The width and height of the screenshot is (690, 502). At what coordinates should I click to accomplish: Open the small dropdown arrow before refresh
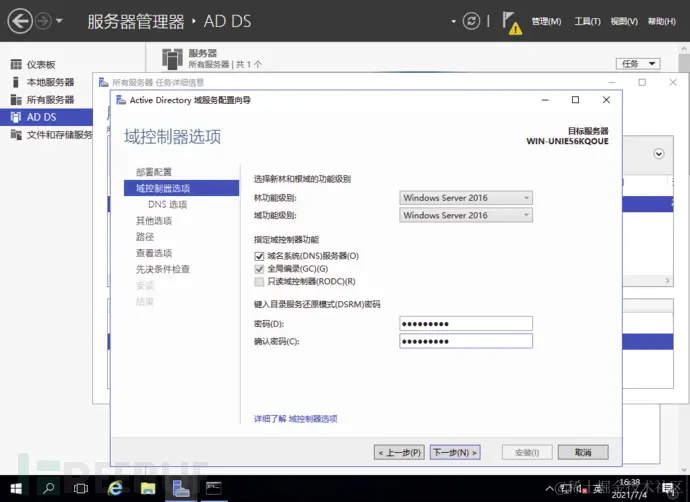(454, 21)
